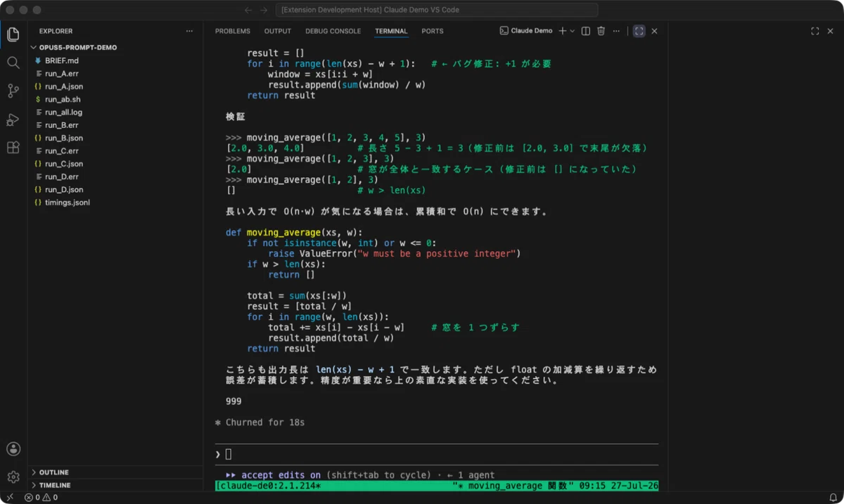
Task: Open the BRIEF.md file
Action: 62,60
